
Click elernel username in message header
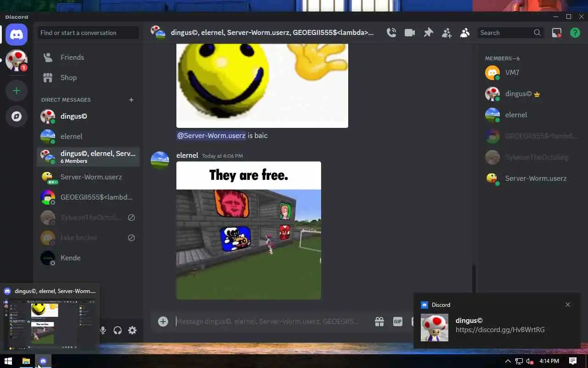click(x=187, y=155)
